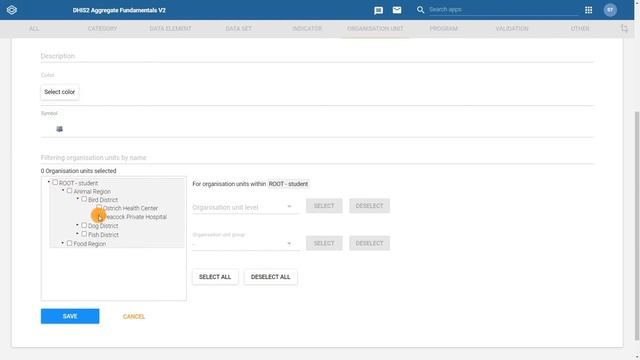
Task: Click the DESELECT ALL button
Action: [271, 277]
